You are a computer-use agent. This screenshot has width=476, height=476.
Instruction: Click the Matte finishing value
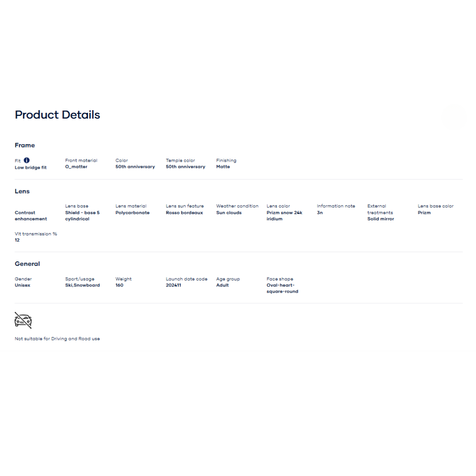(x=223, y=167)
